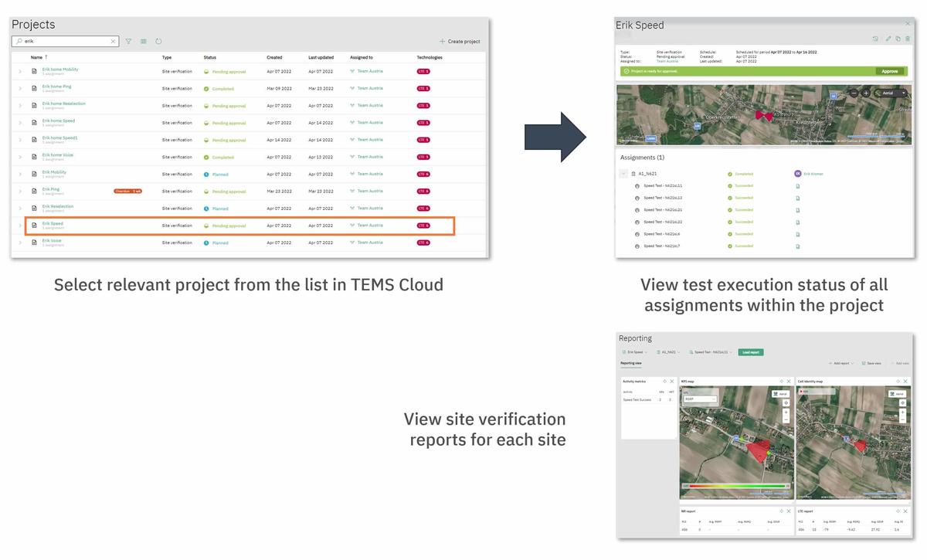This screenshot has height=560, width=927.
Task: Open the Erik Speed project link
Action: (53, 223)
